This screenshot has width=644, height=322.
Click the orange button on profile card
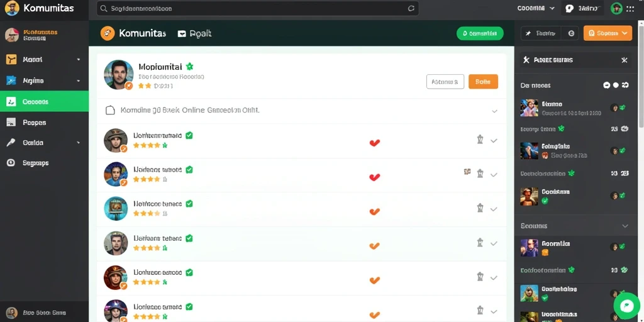483,82
